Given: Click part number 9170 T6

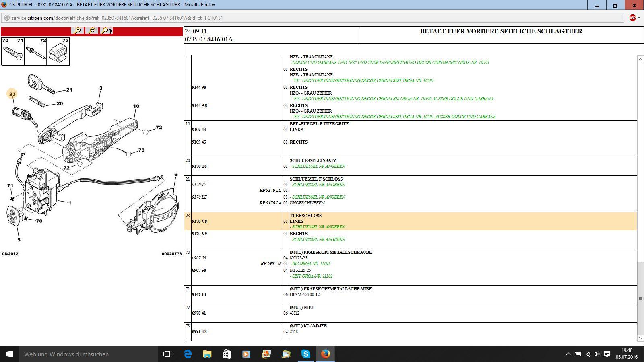Looking at the screenshot, I should click(199, 166).
